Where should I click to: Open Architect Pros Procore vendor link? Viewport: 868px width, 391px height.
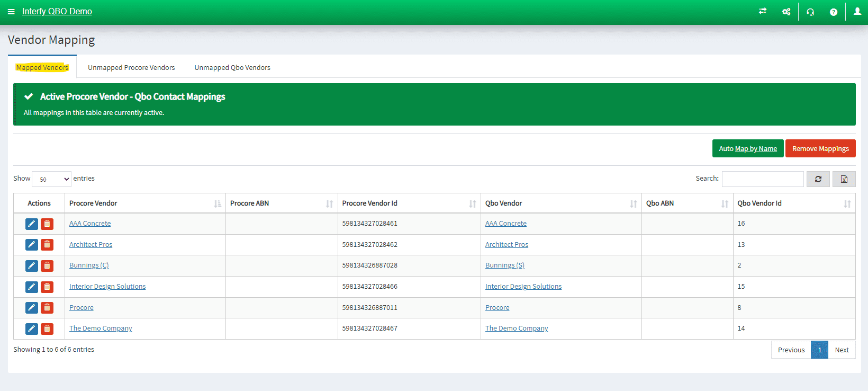pyautogui.click(x=91, y=245)
